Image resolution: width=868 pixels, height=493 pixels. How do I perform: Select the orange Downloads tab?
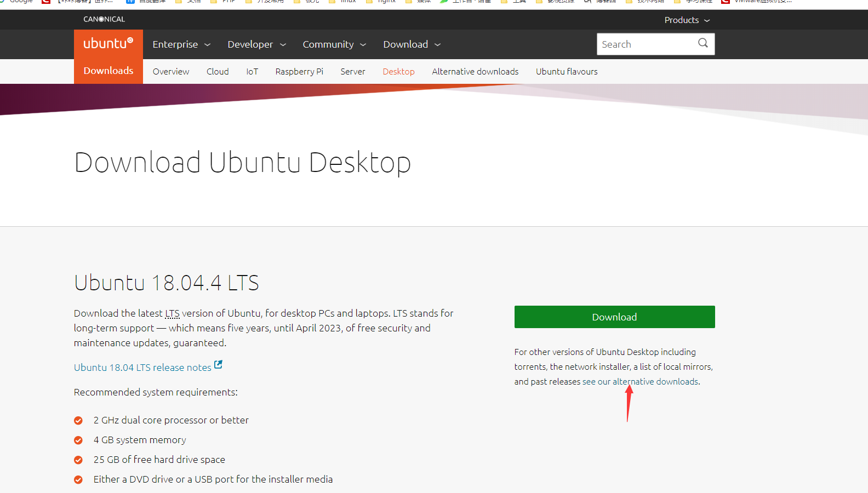108,71
